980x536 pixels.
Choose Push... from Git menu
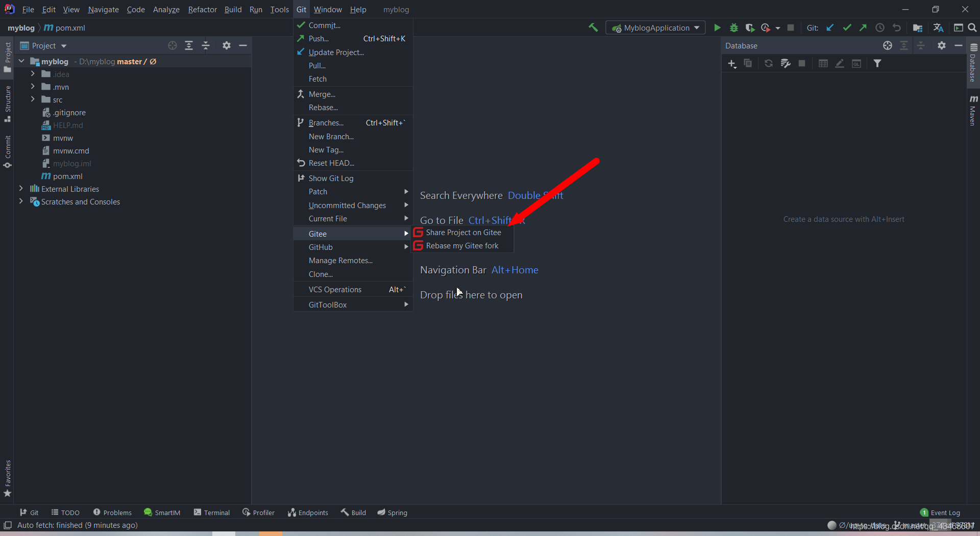[x=353, y=39]
